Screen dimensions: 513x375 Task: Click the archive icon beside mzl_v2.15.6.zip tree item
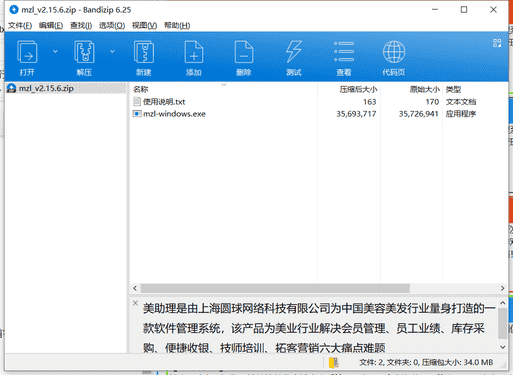tap(12, 88)
